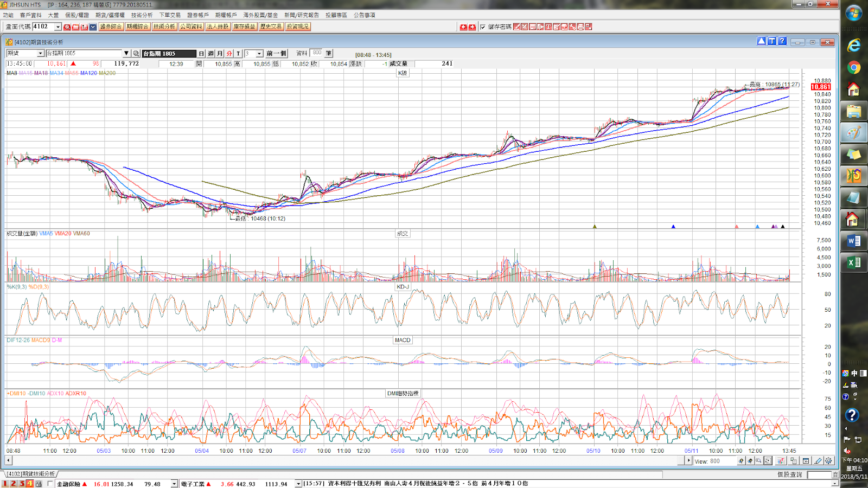Select the 週 weekly period toggle

pyautogui.click(x=210, y=53)
